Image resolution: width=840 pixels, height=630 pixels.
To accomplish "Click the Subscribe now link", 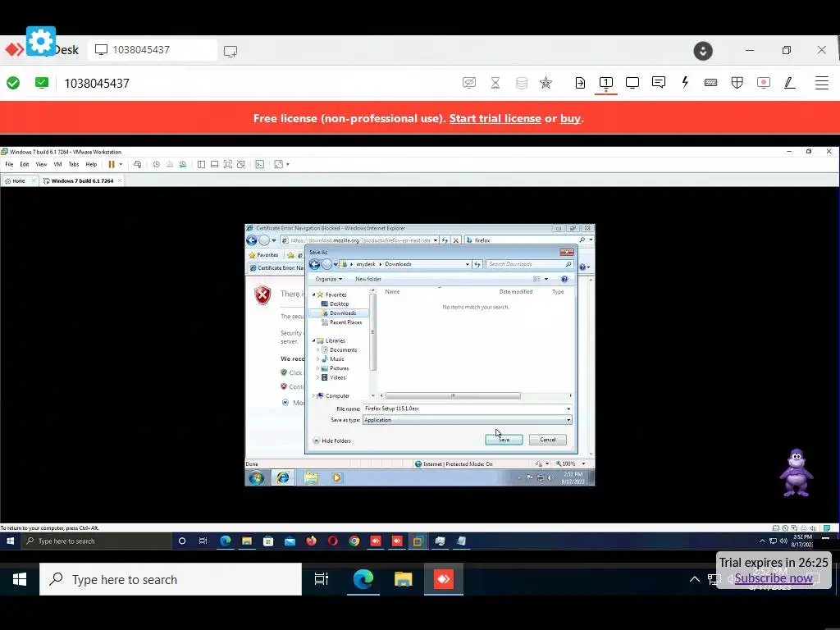I will pyautogui.click(x=774, y=578).
